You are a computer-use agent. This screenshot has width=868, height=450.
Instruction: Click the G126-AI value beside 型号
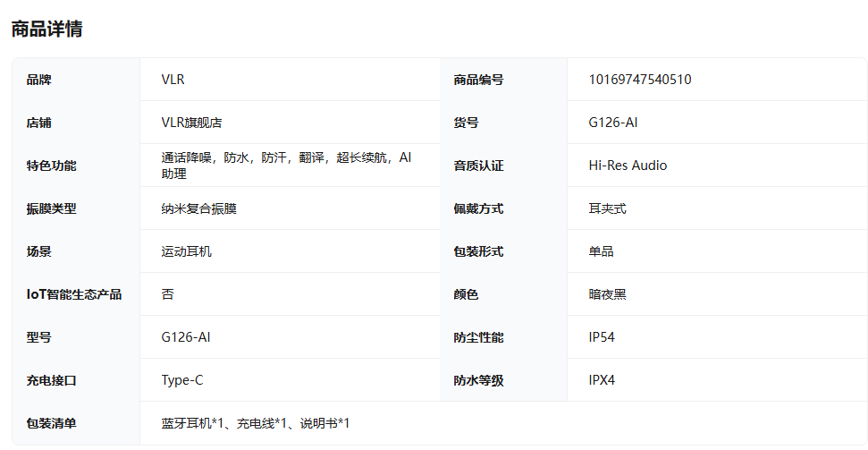(186, 337)
